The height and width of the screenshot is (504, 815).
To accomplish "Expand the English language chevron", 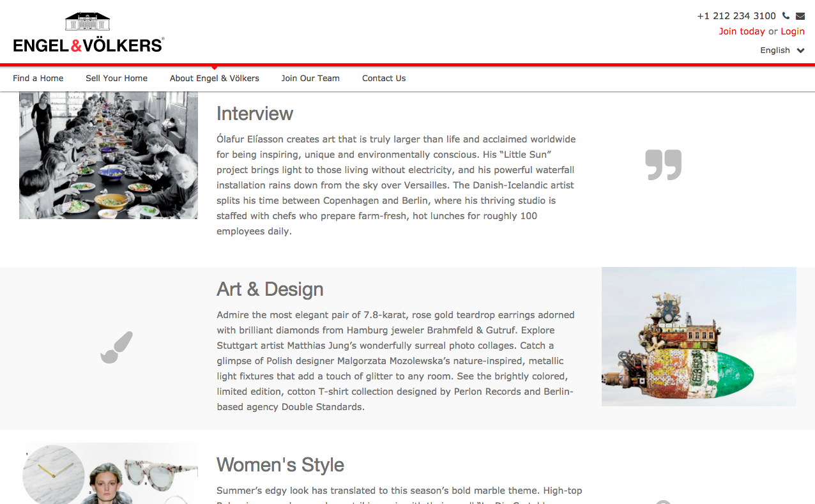I will pos(801,50).
